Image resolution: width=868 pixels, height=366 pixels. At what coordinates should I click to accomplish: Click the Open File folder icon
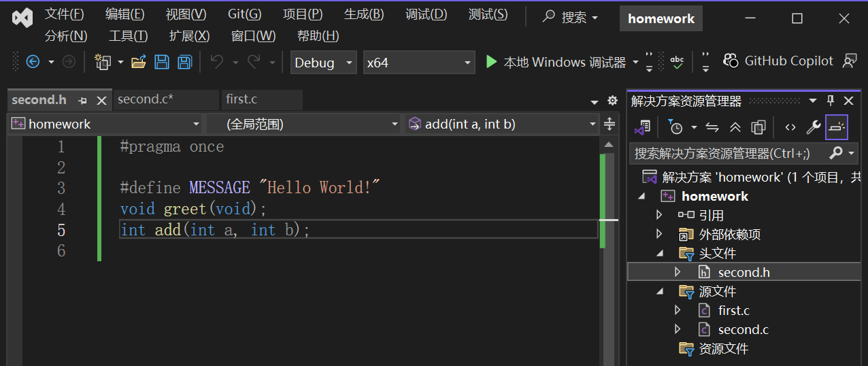(x=139, y=62)
